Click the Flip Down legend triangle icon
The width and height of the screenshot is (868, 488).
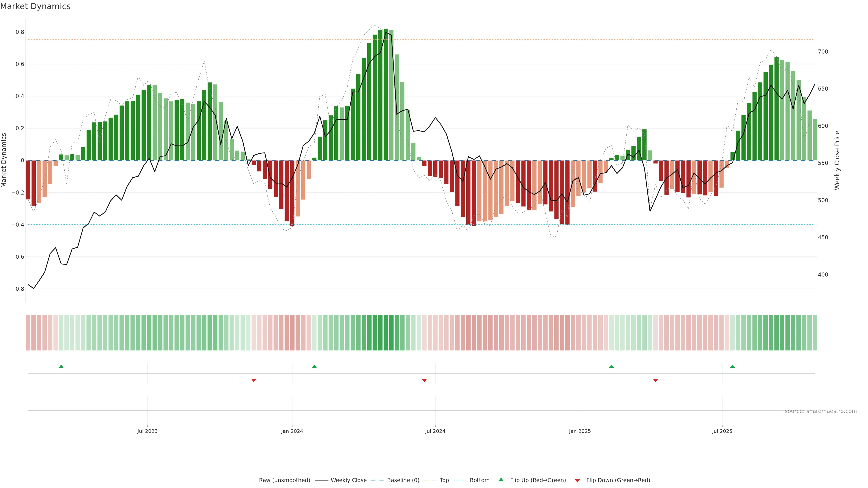[577, 481]
